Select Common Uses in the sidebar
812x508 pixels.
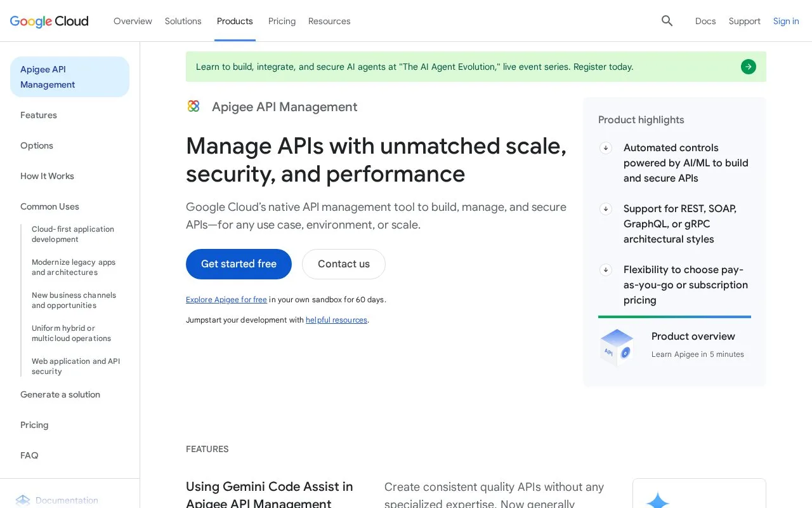coord(49,206)
